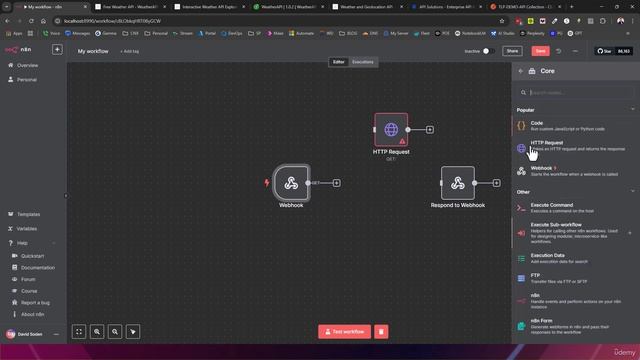Rename the My workflow title

click(x=93, y=51)
